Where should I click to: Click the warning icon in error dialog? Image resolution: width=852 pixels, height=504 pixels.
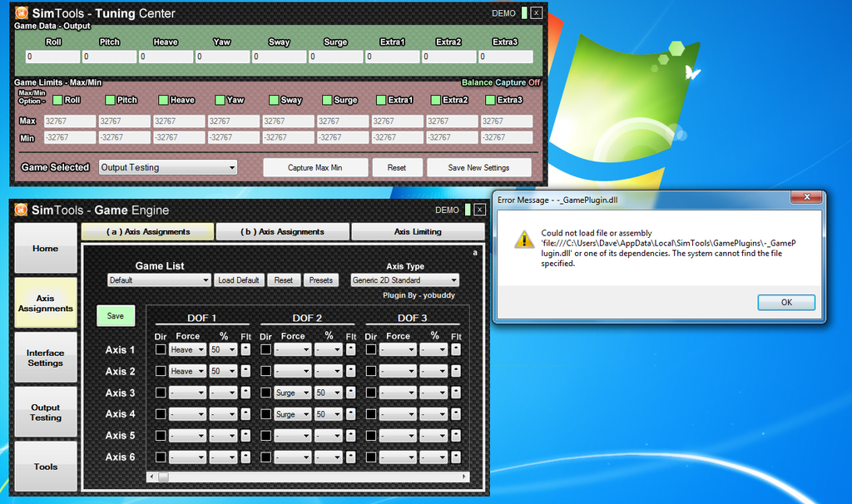tap(524, 240)
